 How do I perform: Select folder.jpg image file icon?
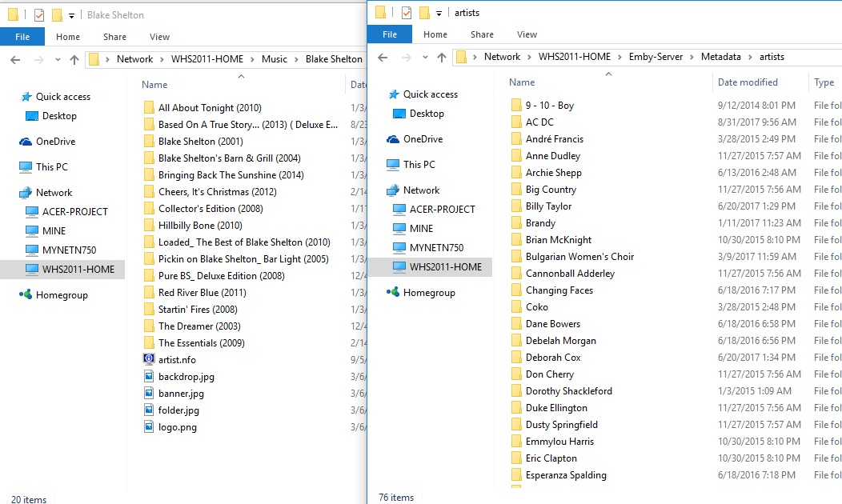(x=149, y=410)
